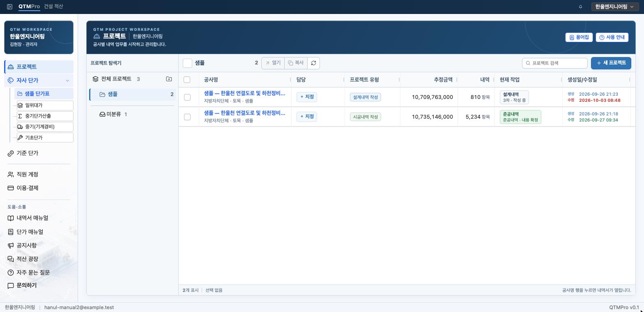
Task: Toggle the sidebar collapse icon
Action: tap(9, 7)
